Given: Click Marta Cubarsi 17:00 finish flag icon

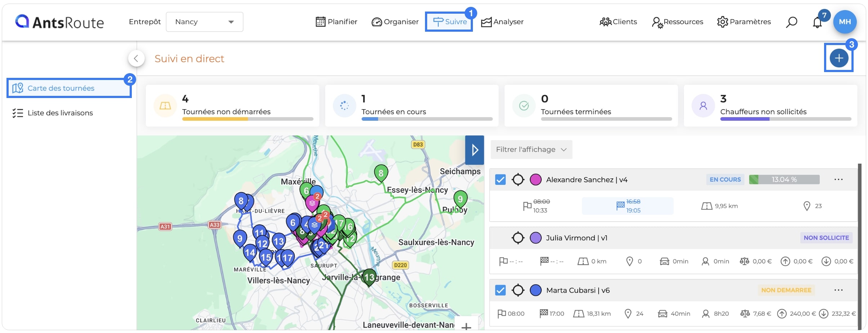Looking at the screenshot, I should tap(543, 314).
